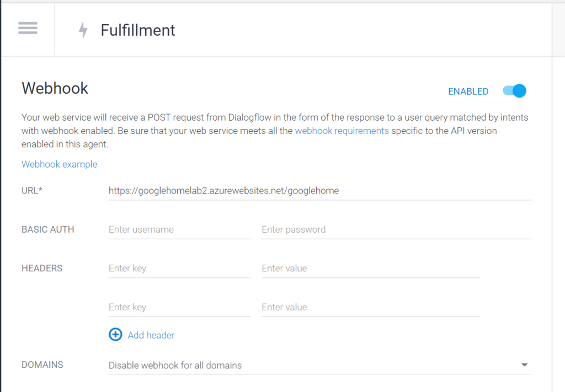This screenshot has width=565, height=392.
Task: Select the first header value field
Action: click(x=371, y=269)
